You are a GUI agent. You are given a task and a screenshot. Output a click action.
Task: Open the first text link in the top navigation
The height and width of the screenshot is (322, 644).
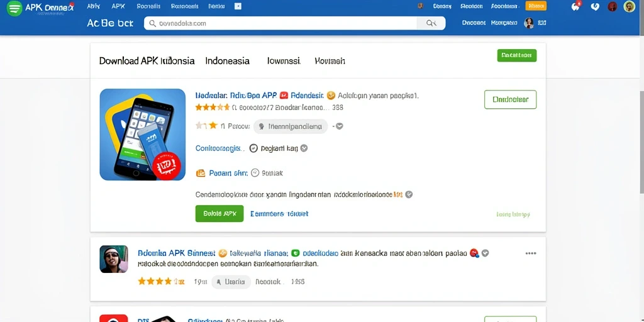coord(94,6)
